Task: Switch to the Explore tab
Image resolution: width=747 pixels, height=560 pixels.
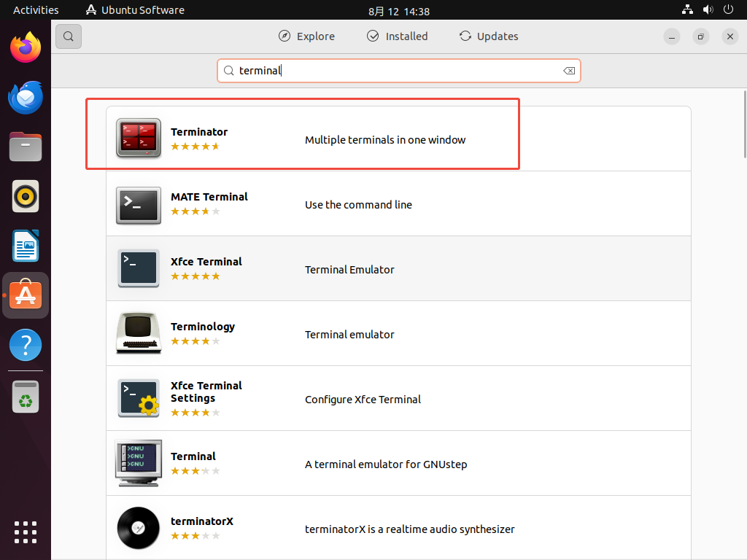Action: click(307, 36)
